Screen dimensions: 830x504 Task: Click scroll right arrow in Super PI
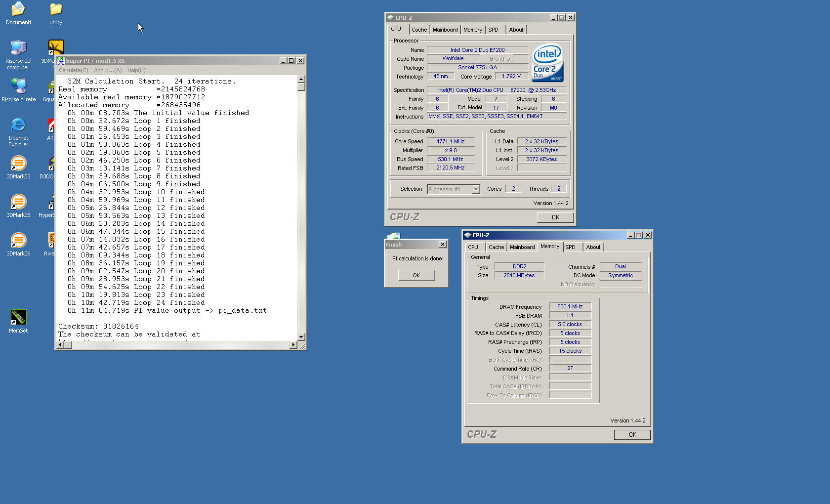(293, 345)
